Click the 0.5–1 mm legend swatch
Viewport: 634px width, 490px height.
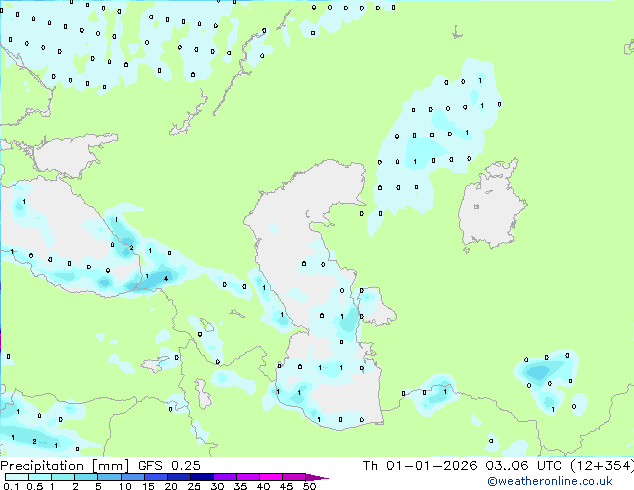coord(40,477)
